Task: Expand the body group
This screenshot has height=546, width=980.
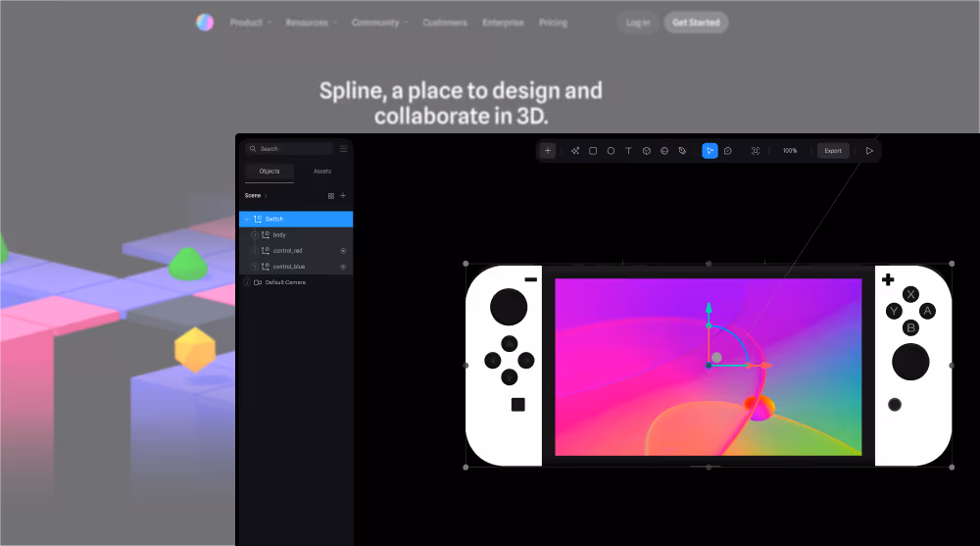Action: point(255,235)
